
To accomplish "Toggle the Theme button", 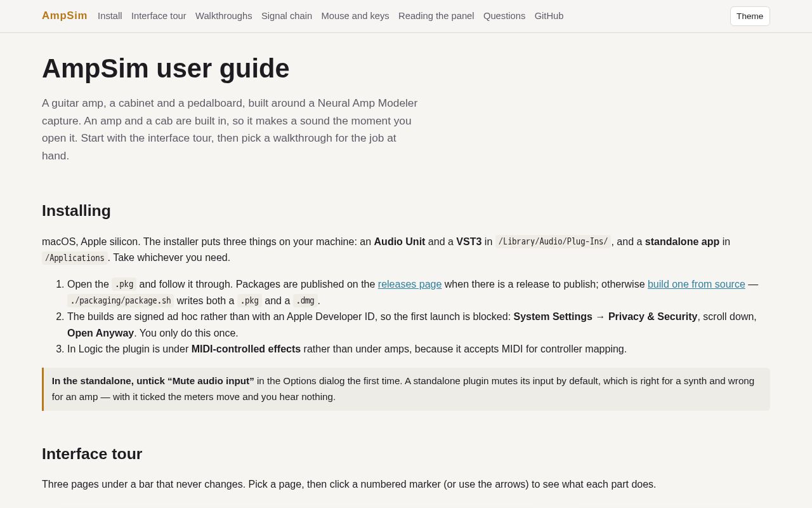I will tap(750, 16).
